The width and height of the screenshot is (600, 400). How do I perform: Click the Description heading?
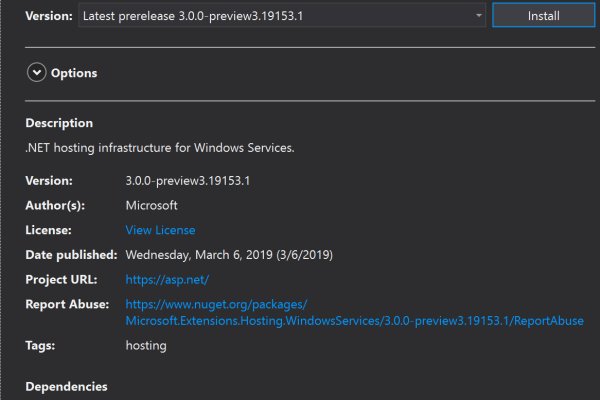coord(59,123)
